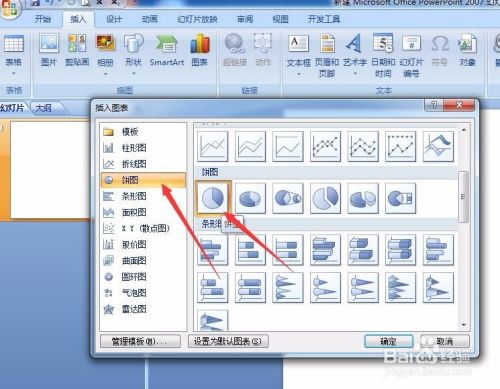Screen dimensions: 500x389
Task: Switch to Developer (开发工具) tab
Action: coord(324,19)
